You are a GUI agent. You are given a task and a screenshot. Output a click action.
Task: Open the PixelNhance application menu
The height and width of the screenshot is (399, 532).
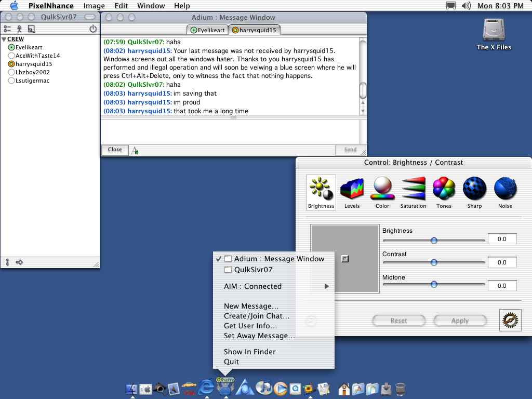51,6
